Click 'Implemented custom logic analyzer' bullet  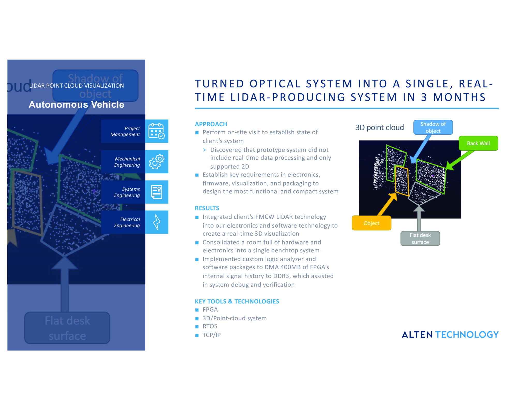pos(268,272)
